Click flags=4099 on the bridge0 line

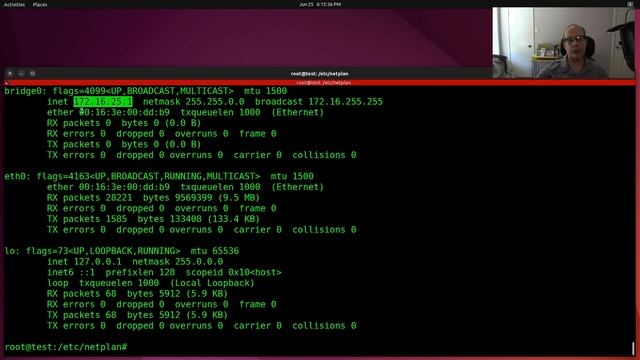point(79,91)
